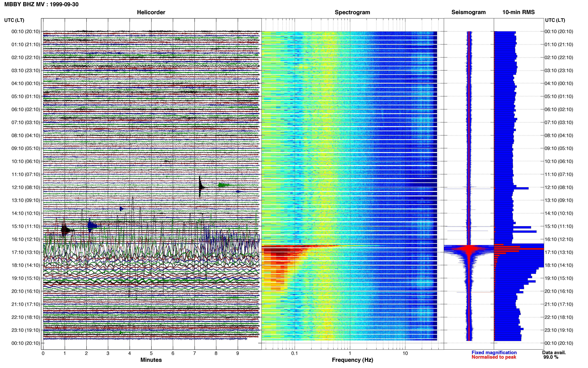This screenshot has width=588, height=368.
Task: Click minute tick label 0
Action: (43, 353)
